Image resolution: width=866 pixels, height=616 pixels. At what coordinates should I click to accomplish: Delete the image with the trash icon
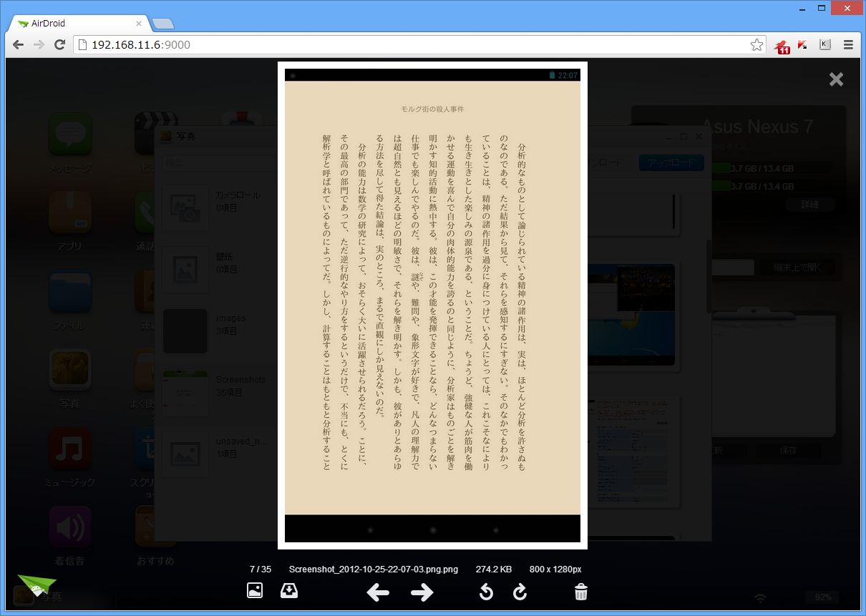581,592
